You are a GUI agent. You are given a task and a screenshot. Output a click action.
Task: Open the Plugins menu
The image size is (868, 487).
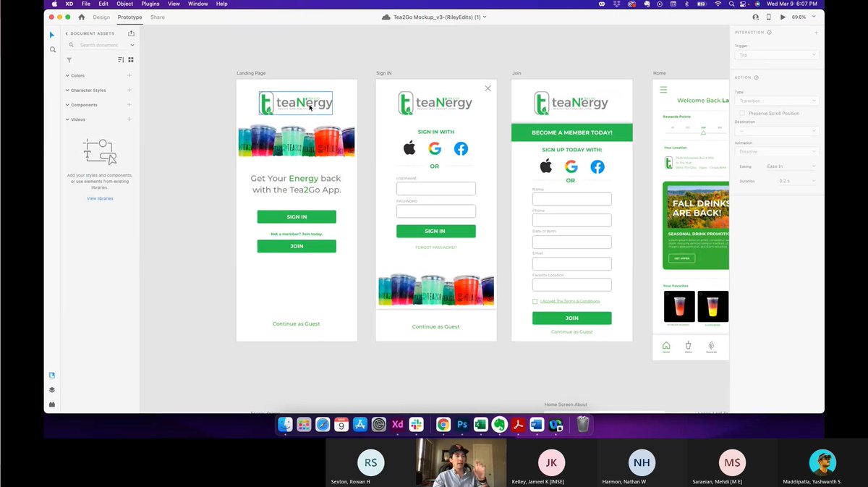click(x=150, y=4)
